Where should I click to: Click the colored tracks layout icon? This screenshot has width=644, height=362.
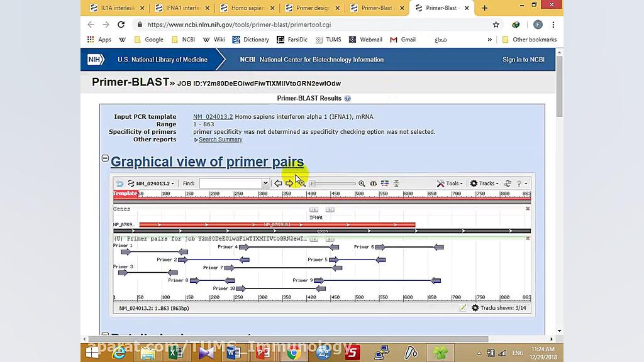[x=384, y=184]
